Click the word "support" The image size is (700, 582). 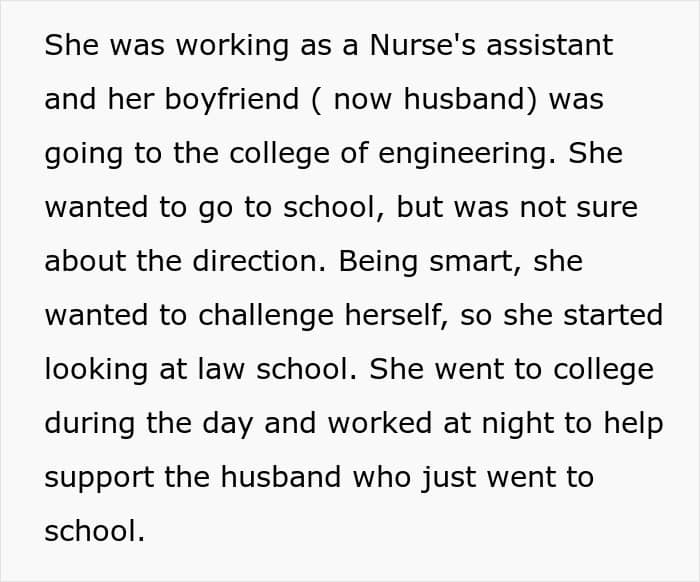click(x=99, y=478)
